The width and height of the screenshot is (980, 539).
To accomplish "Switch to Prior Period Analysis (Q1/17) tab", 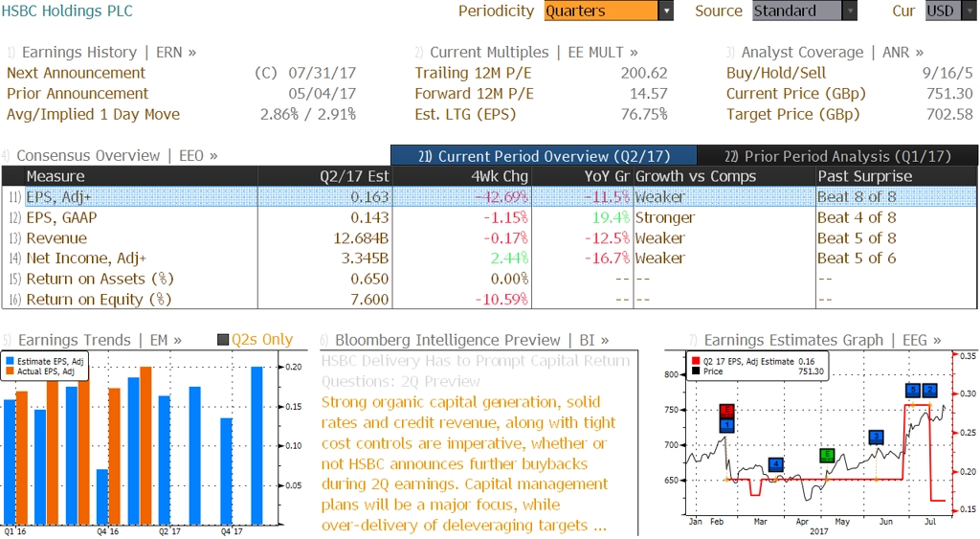I will click(x=837, y=156).
